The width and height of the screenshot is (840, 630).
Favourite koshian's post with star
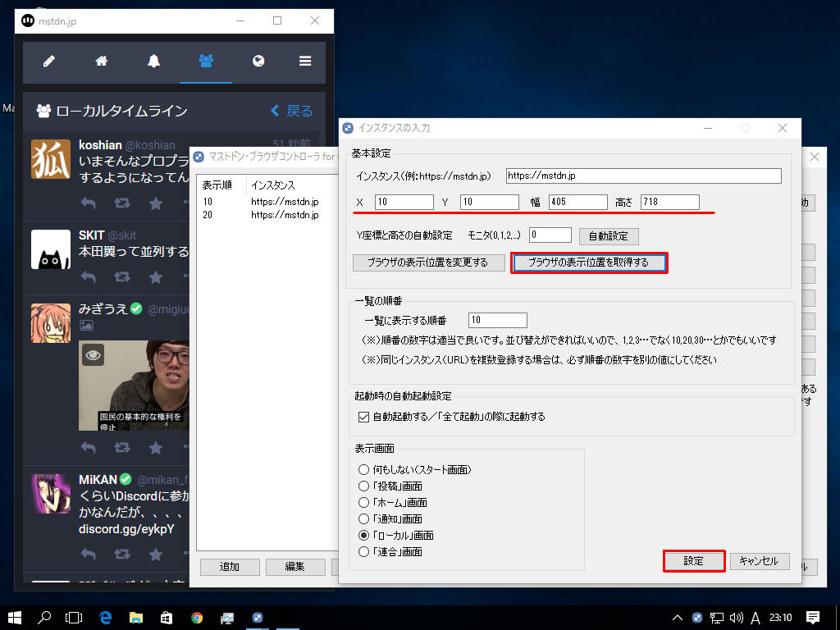pos(155,203)
